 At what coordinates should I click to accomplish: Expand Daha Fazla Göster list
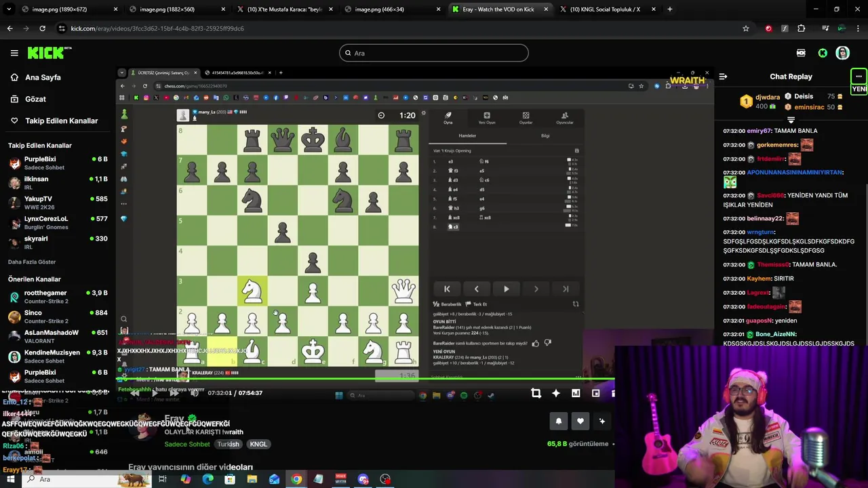point(32,262)
